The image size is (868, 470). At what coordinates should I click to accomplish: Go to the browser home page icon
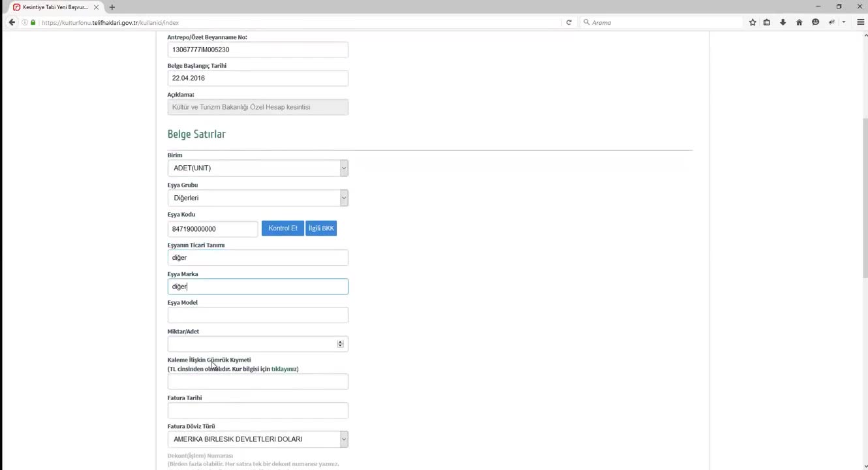799,22
